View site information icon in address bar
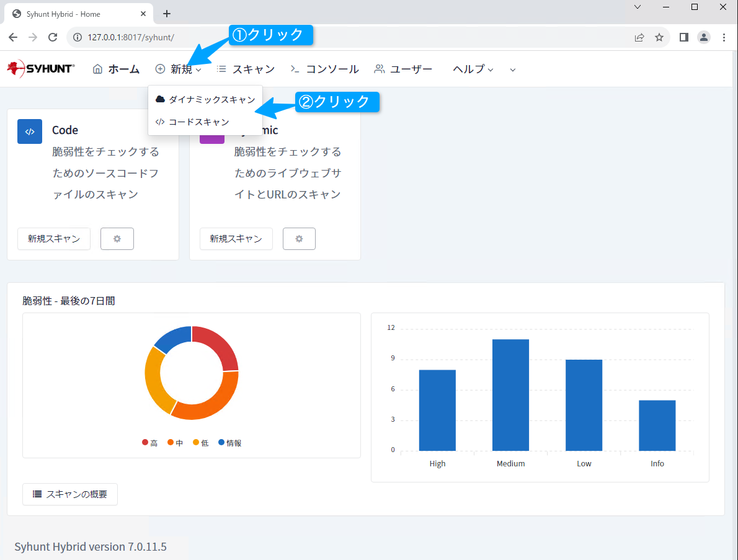The height and width of the screenshot is (560, 738). (77, 37)
